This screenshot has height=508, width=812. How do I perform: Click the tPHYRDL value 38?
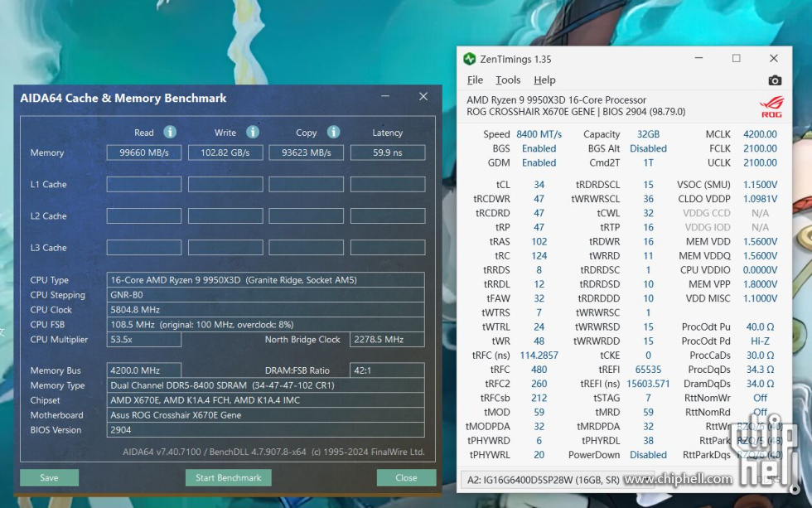pyautogui.click(x=648, y=441)
